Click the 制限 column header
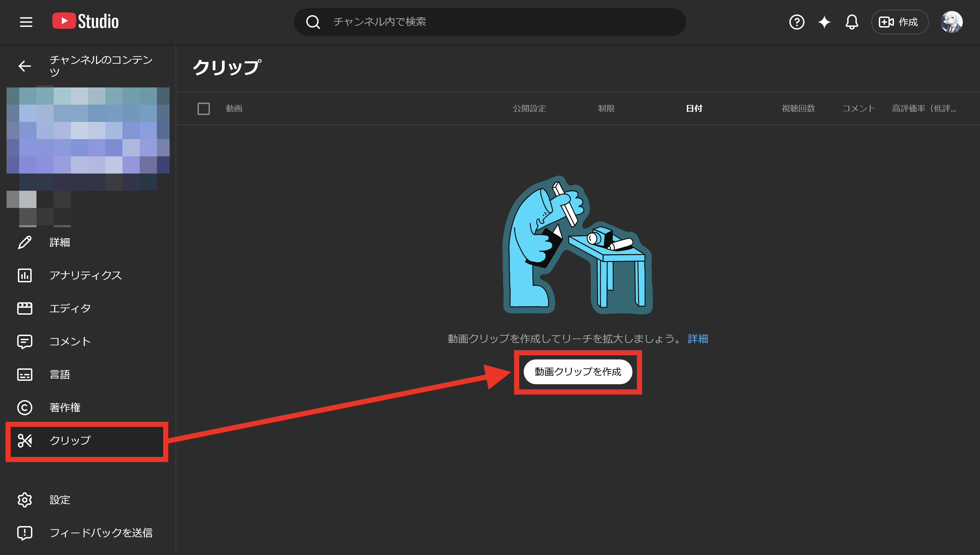The height and width of the screenshot is (555, 980). 606,109
